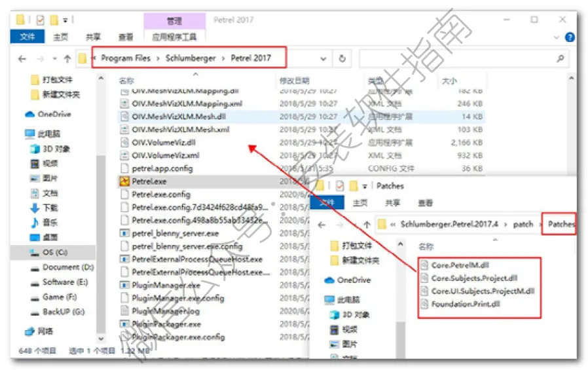The height and width of the screenshot is (370, 588).
Task: Open the 主页 tab in Patches window
Action: click(x=360, y=203)
